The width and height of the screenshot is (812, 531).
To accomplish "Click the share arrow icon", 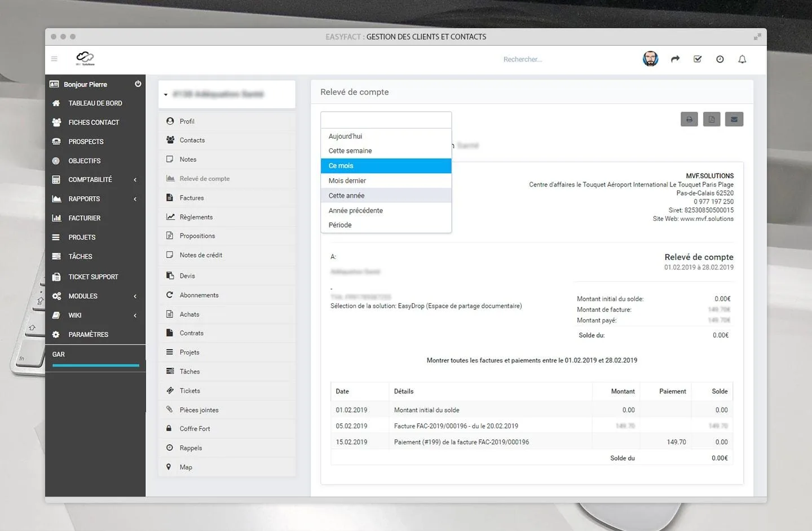I will pyautogui.click(x=675, y=59).
